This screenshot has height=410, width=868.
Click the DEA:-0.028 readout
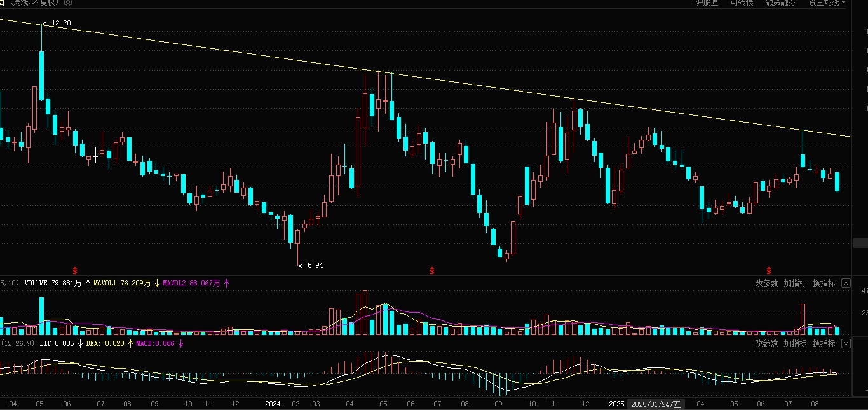[x=106, y=343]
